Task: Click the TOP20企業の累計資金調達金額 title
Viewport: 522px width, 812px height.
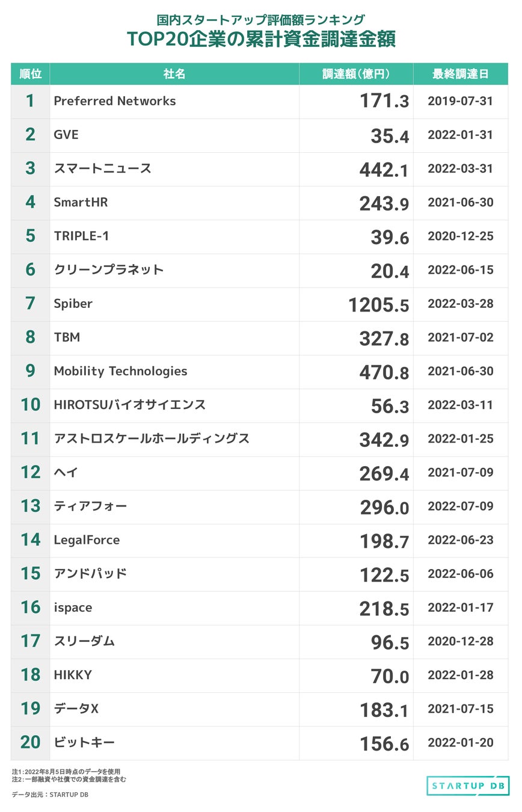Action: 260,38
